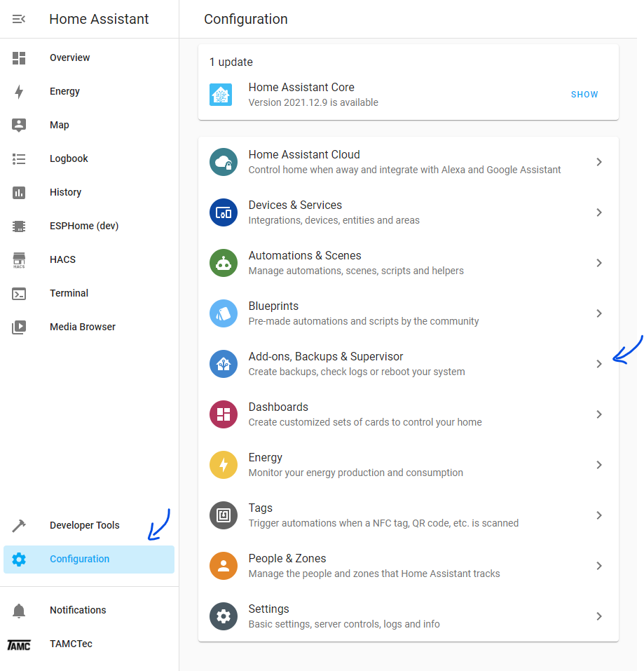
Task: Open Media Browser sidebar label
Action: 83,327
